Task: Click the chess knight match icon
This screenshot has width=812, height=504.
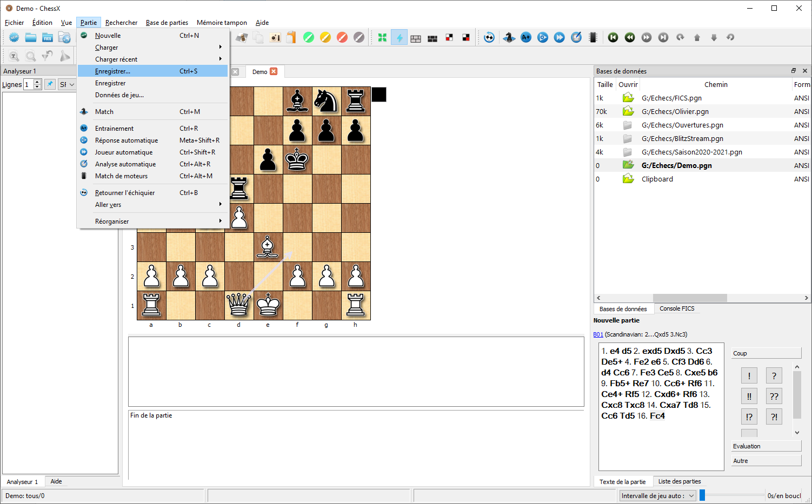Action: tap(509, 37)
